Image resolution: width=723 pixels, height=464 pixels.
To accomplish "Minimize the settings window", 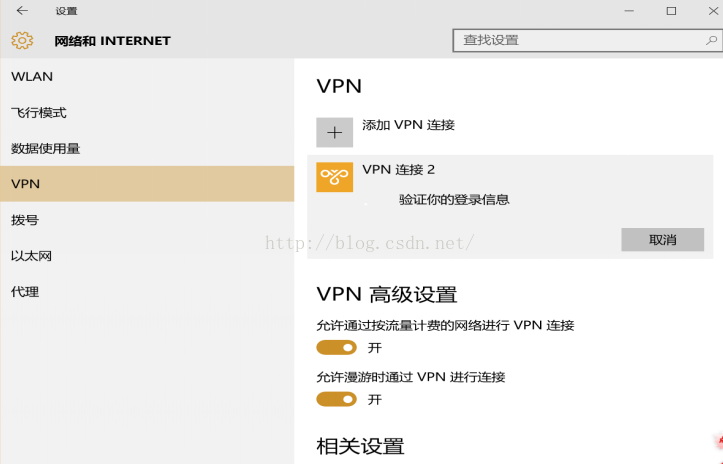I will tap(629, 11).
